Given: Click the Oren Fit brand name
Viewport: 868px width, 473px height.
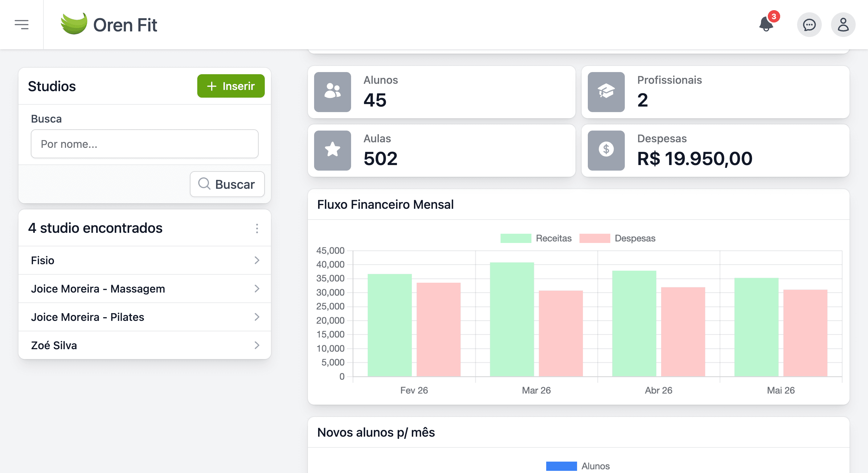Looking at the screenshot, I should click(x=125, y=25).
